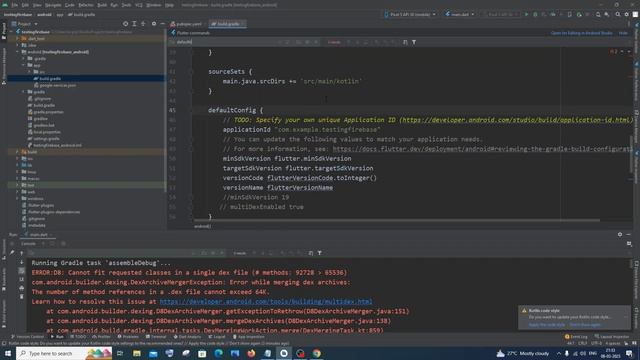Screen dimensions: 640x360
Task: Click the Debug bug icon in toolbar
Action: pyautogui.click(x=535, y=14)
